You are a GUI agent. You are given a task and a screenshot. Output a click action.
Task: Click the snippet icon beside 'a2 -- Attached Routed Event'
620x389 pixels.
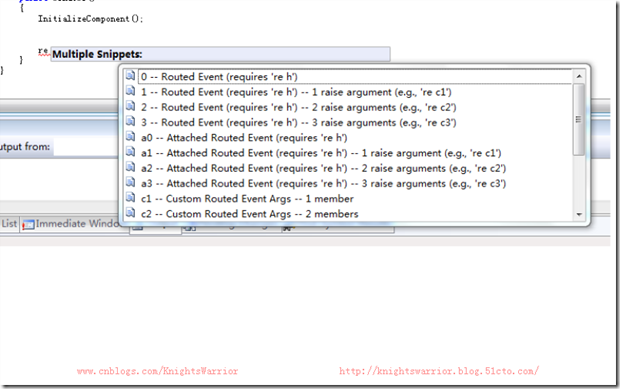click(x=130, y=167)
